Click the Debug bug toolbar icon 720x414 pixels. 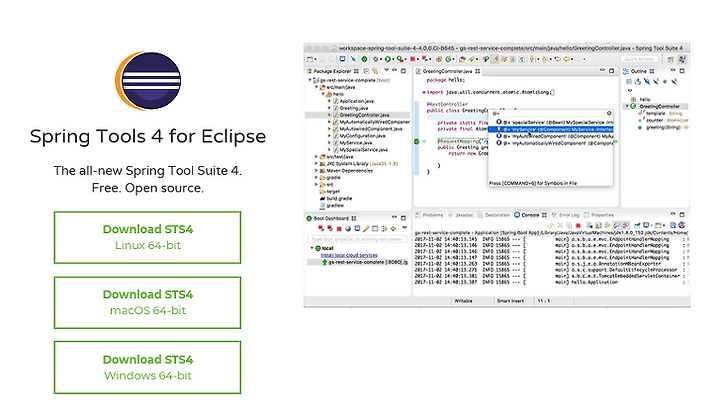coord(375,59)
